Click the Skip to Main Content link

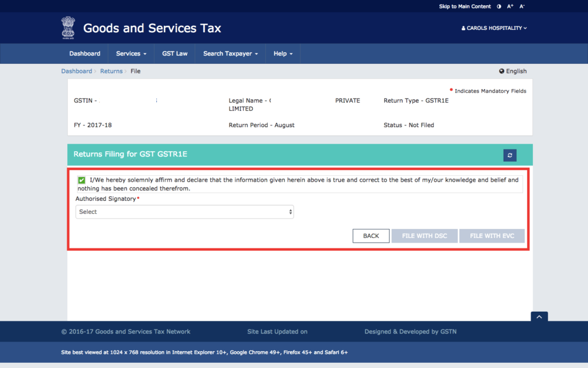click(465, 6)
